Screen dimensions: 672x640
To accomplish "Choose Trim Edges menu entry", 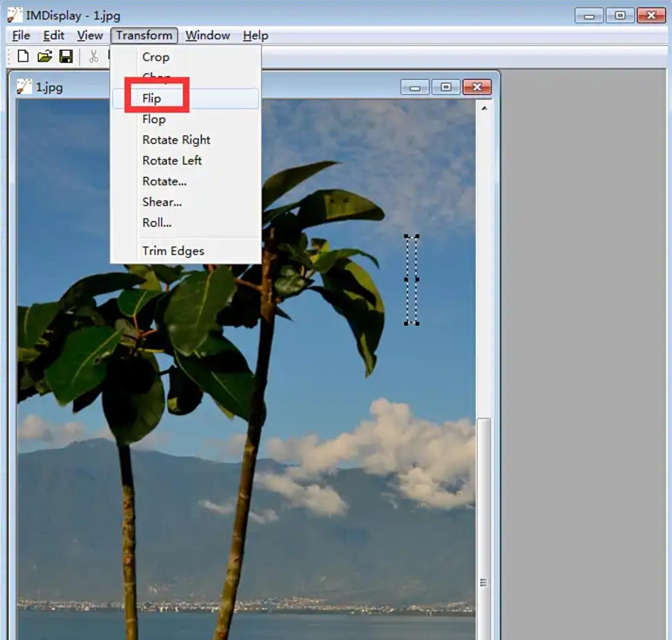I will pyautogui.click(x=173, y=251).
